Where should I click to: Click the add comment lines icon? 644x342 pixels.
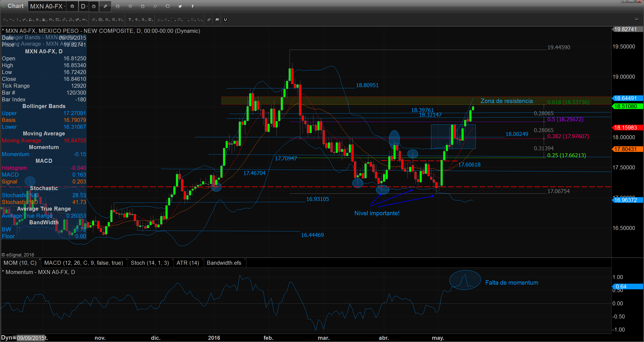click(217, 20)
